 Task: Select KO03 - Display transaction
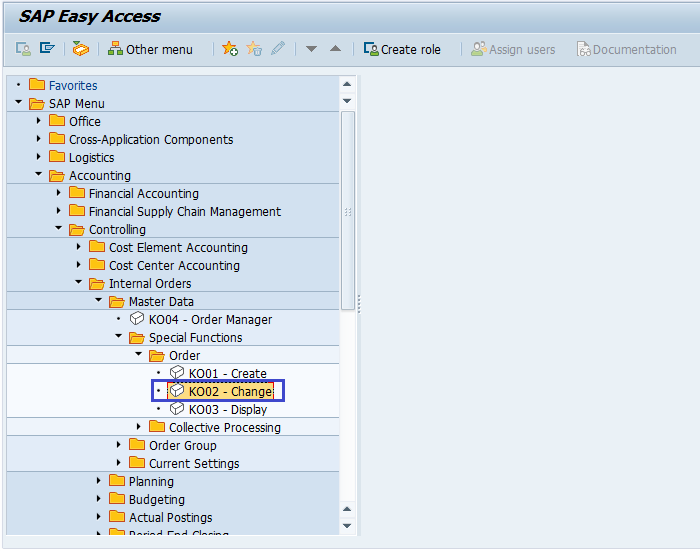tap(228, 410)
